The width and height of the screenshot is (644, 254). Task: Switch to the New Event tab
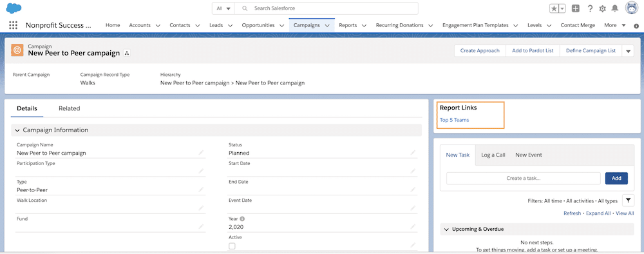click(529, 155)
